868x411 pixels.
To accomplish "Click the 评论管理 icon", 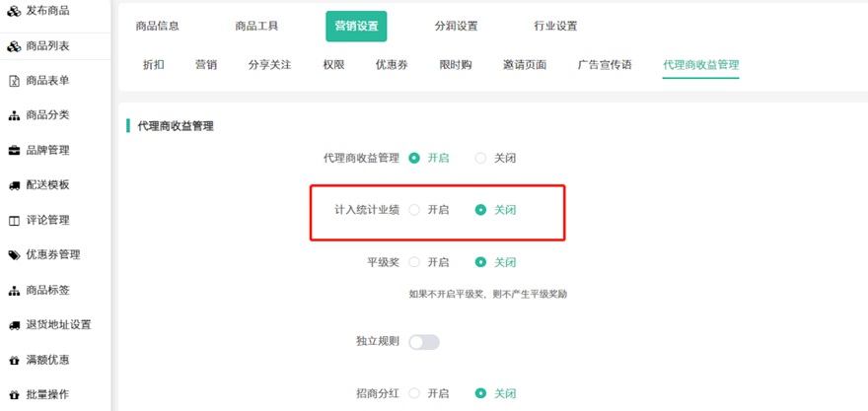I will point(14,220).
